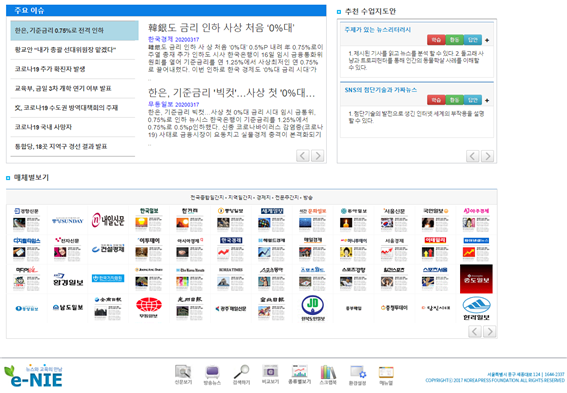Open the 신문보기 newspaper viewer icon
Screen dimensions: 567x393
(x=183, y=374)
